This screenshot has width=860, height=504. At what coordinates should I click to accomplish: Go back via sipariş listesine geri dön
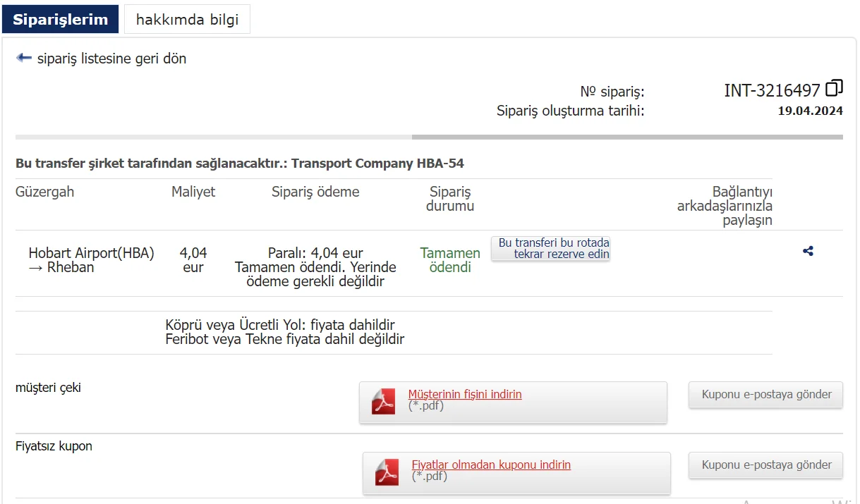tap(111, 59)
